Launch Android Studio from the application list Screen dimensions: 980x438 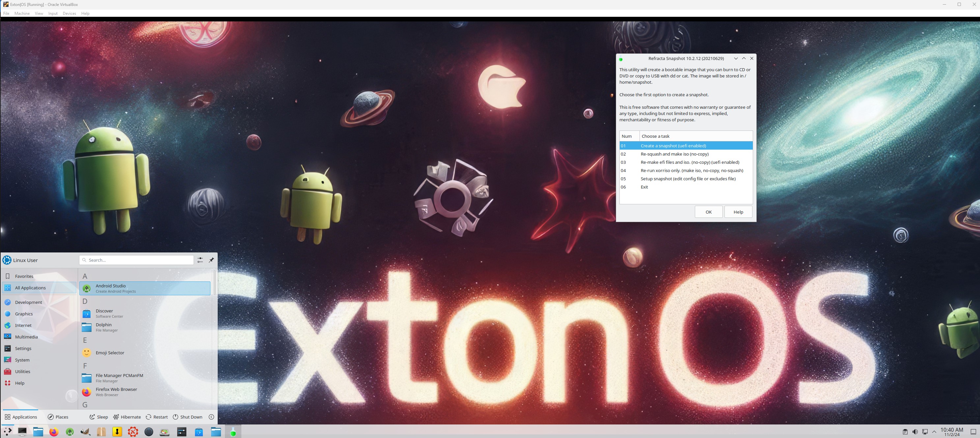pyautogui.click(x=145, y=288)
